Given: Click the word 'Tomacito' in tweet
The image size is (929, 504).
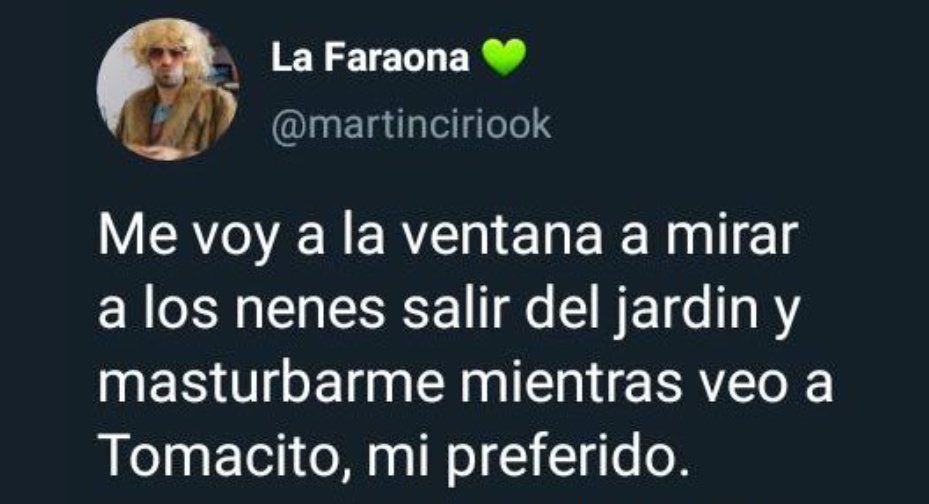Looking at the screenshot, I should click(x=223, y=458).
